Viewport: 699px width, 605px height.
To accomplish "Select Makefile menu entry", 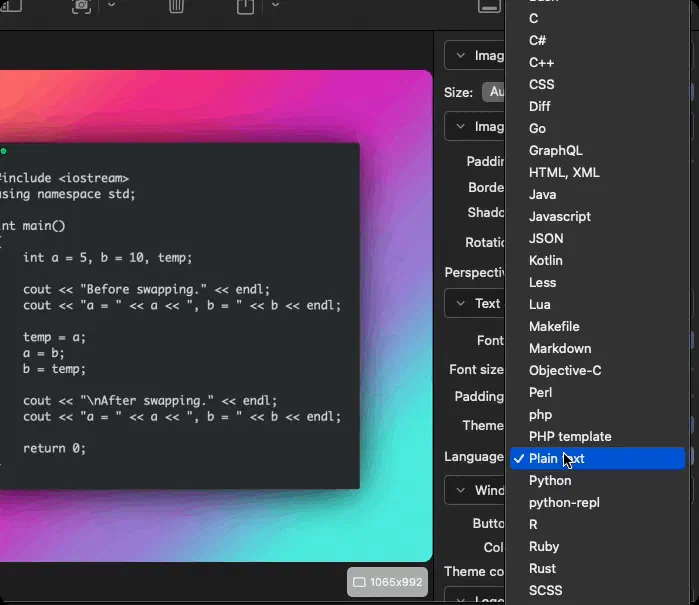I will [x=597, y=326].
